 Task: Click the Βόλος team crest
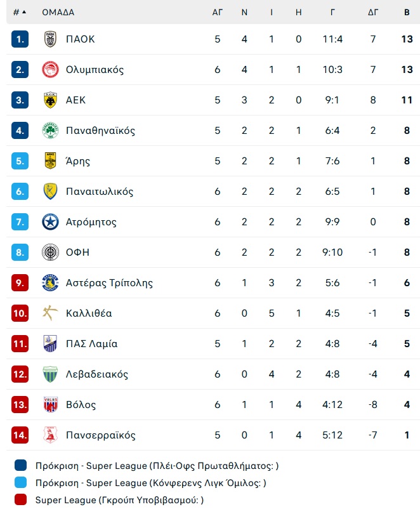(50, 404)
